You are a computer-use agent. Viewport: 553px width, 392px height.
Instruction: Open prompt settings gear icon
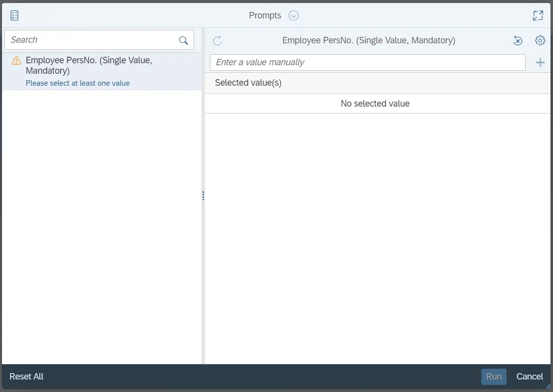[540, 40]
